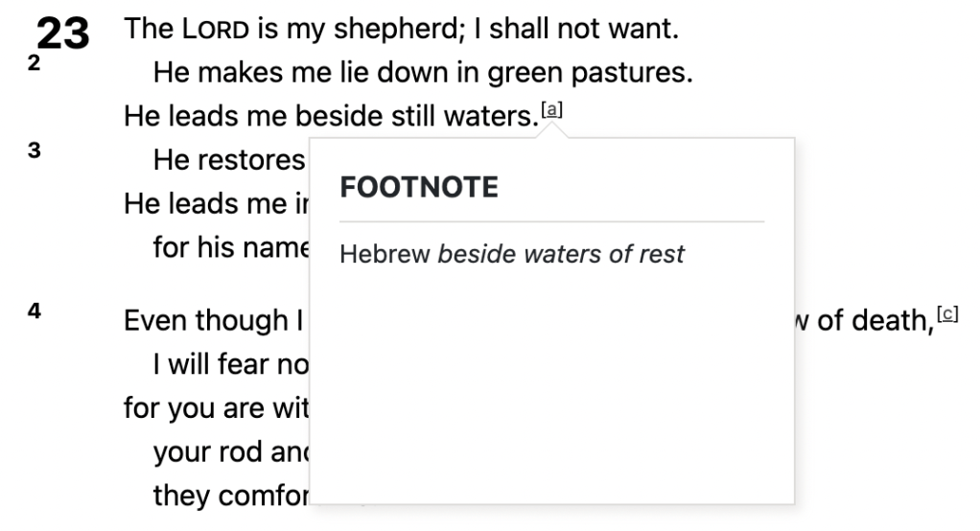Click the partial line "for his name"
The image size is (980, 531).
tap(228, 249)
